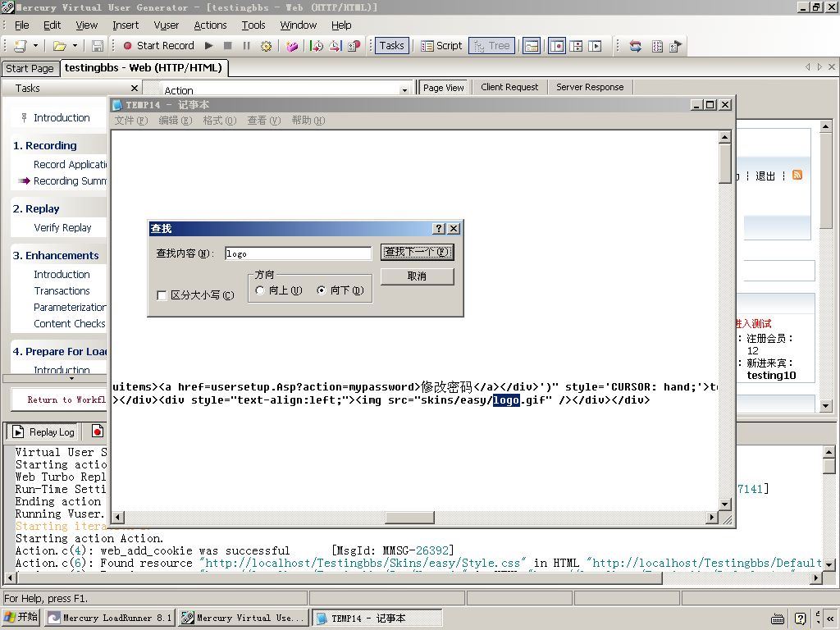Select the Page View tab
Screen dimensions: 840x630
tap(444, 87)
